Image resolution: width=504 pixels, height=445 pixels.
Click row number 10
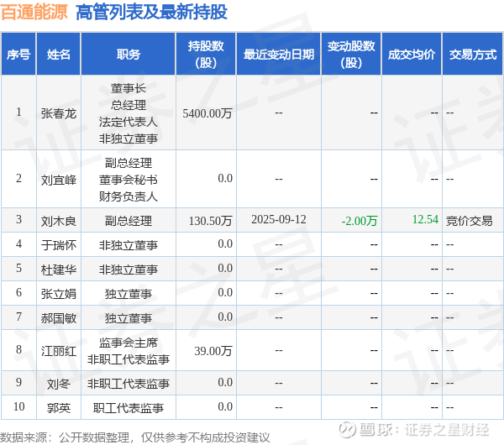19,406
